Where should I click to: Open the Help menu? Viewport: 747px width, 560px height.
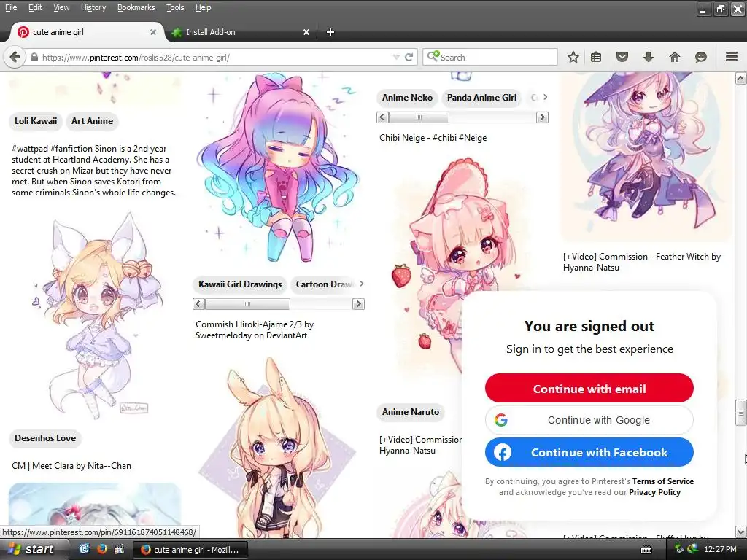[x=204, y=7]
